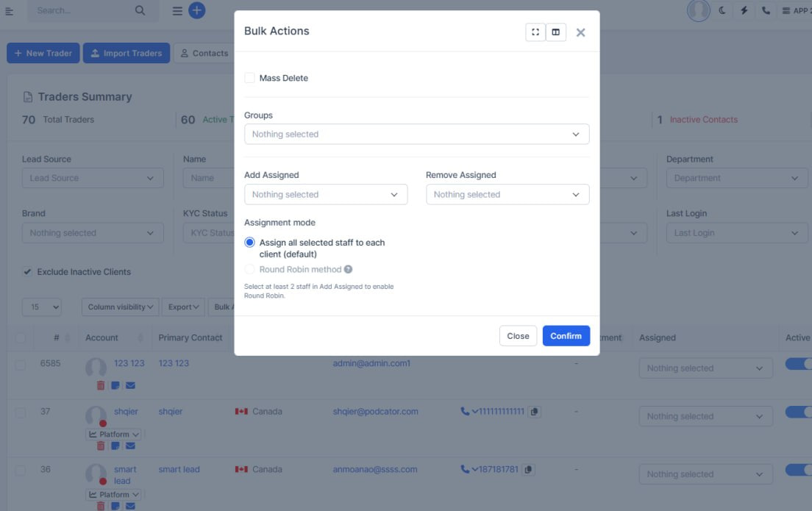Open the hamburger menu next to search

tap(177, 11)
